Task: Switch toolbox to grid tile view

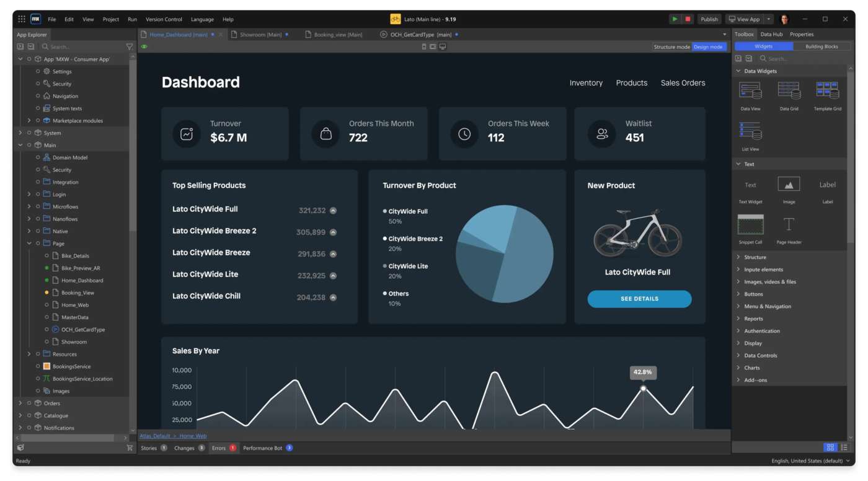Action: 830,448
